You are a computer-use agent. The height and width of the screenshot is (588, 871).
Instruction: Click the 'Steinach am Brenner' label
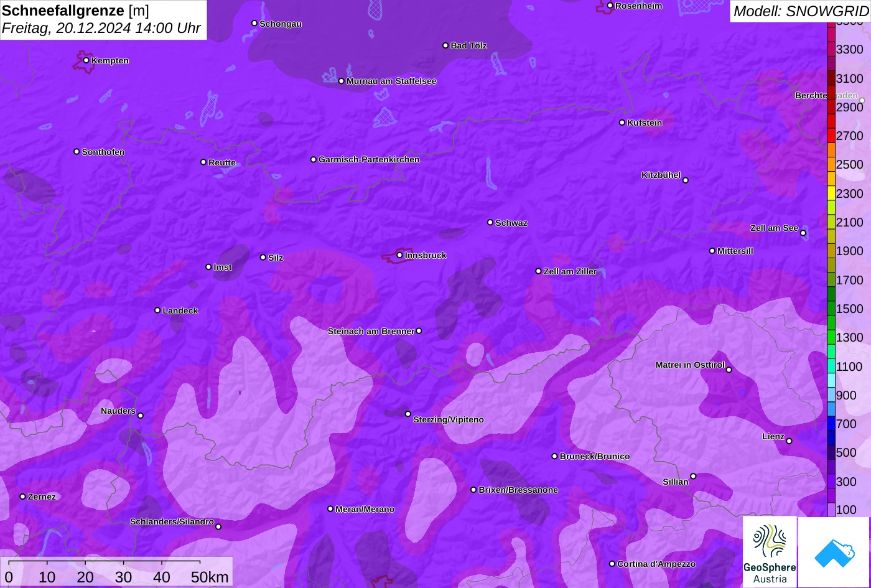click(x=371, y=331)
